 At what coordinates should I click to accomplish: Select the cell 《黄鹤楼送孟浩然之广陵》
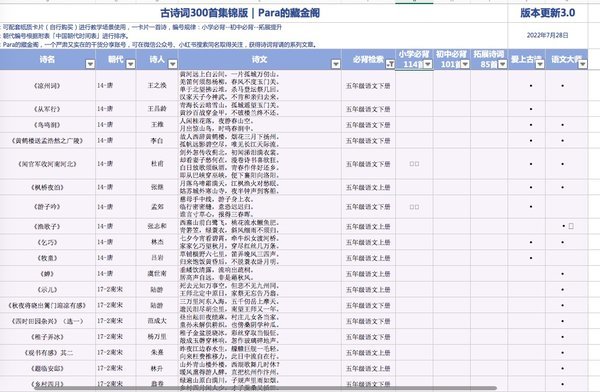(x=47, y=140)
